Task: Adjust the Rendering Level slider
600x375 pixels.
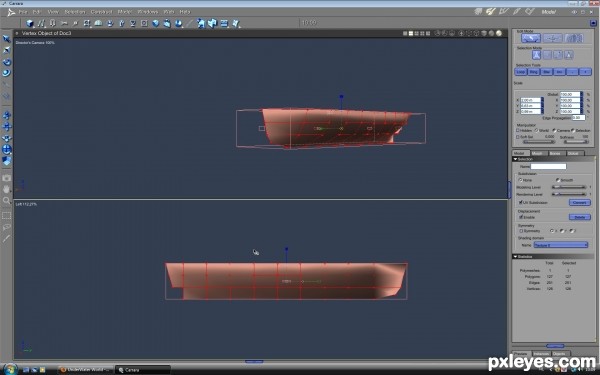Action: pyautogui.click(x=569, y=194)
